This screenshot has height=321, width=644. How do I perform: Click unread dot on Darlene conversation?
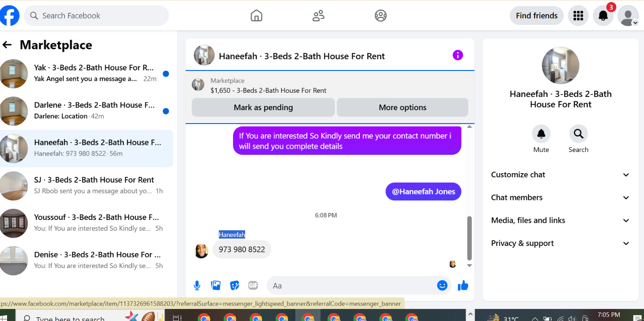point(166,111)
